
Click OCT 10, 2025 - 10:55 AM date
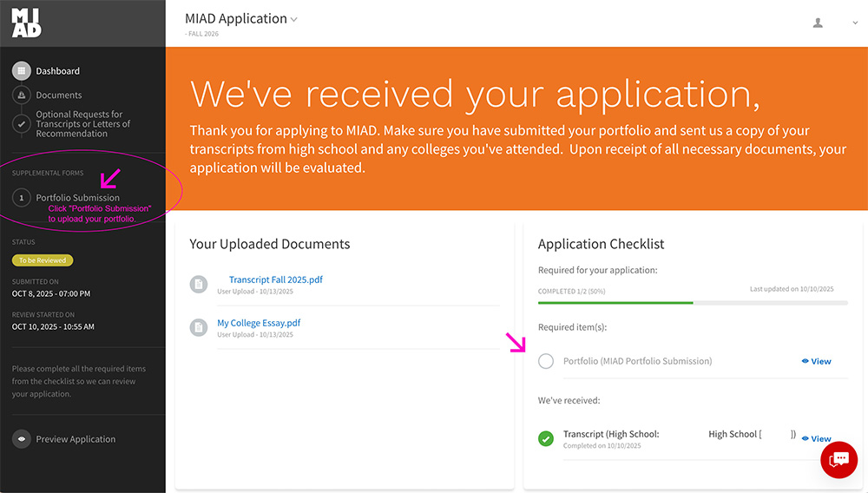(x=53, y=327)
